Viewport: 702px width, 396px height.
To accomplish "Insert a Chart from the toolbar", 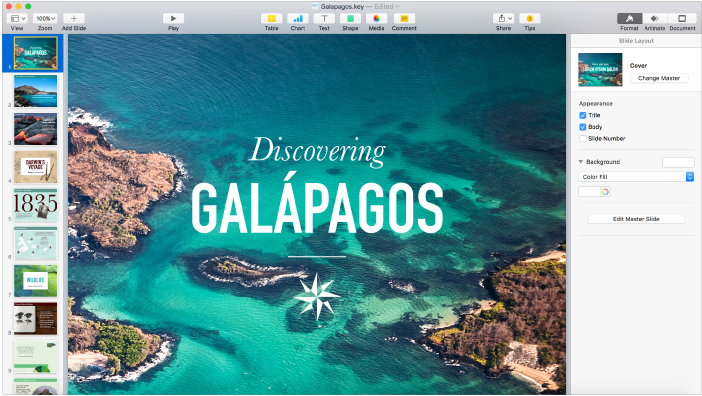I will click(298, 18).
